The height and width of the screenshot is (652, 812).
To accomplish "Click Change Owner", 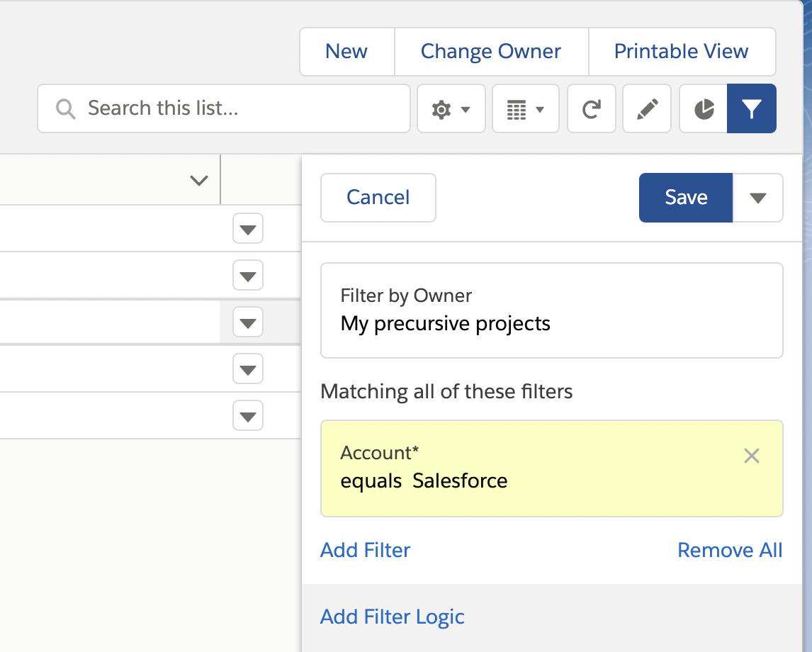I will [490, 51].
